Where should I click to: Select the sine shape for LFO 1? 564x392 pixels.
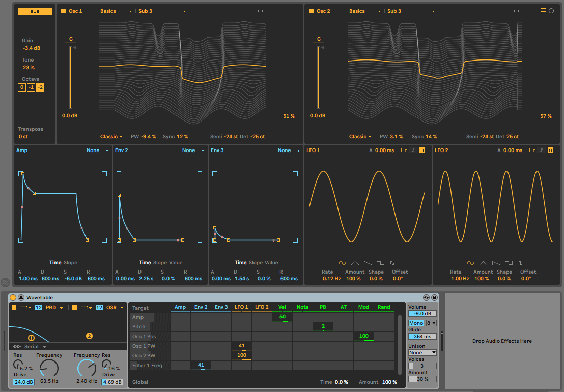click(x=343, y=263)
